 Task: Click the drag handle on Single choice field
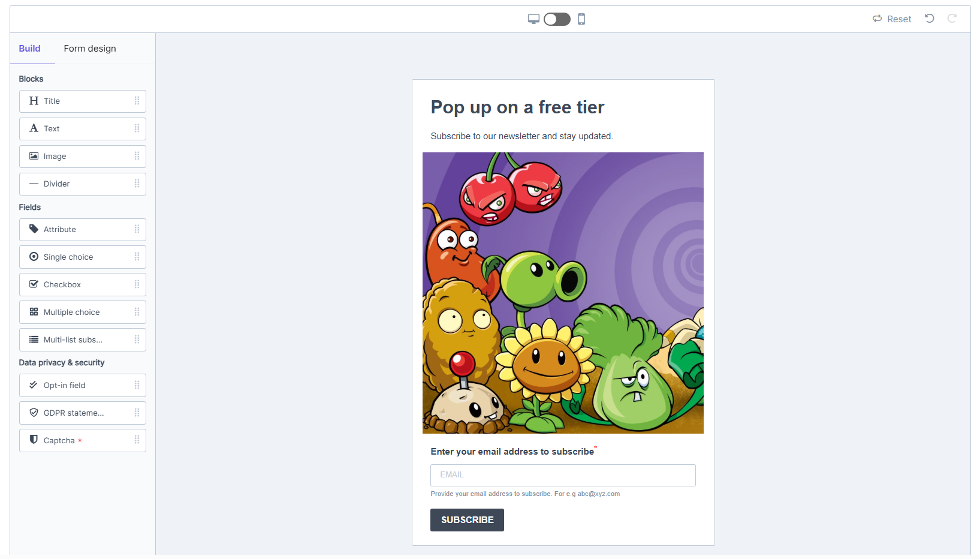tap(137, 257)
